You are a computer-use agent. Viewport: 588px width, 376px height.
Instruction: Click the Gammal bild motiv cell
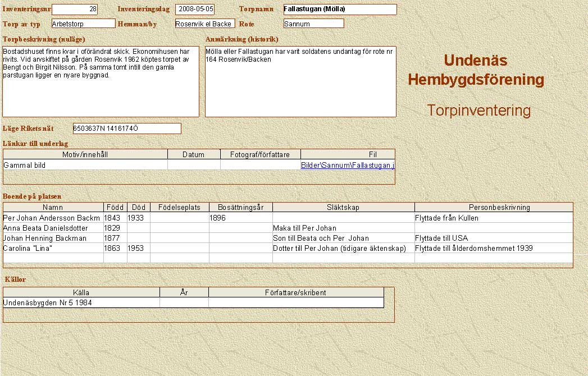(85, 165)
